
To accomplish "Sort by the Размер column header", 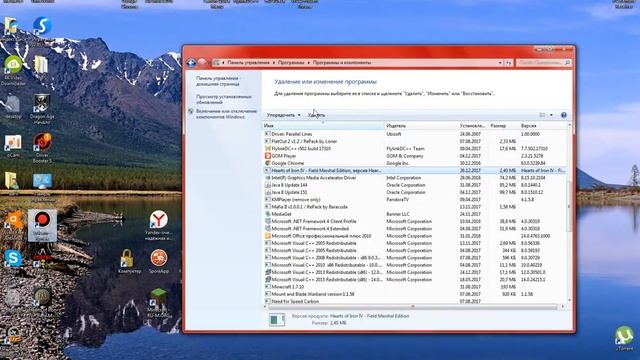I will [503, 126].
